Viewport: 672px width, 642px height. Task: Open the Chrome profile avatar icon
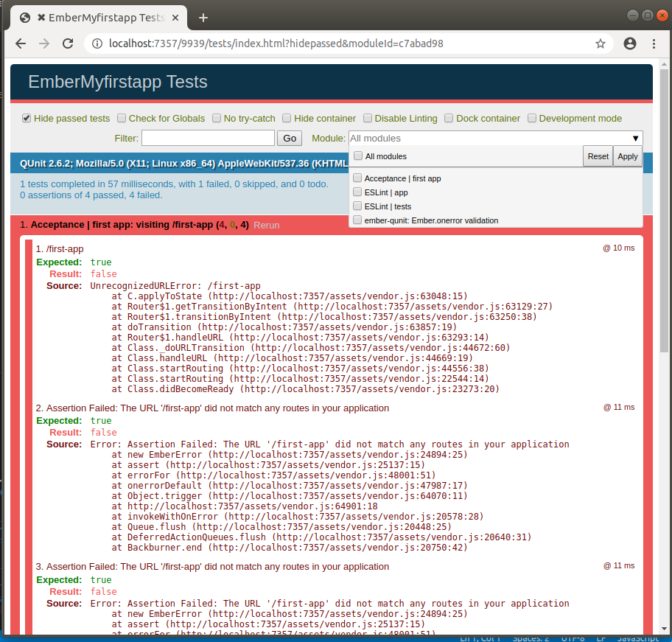629,43
